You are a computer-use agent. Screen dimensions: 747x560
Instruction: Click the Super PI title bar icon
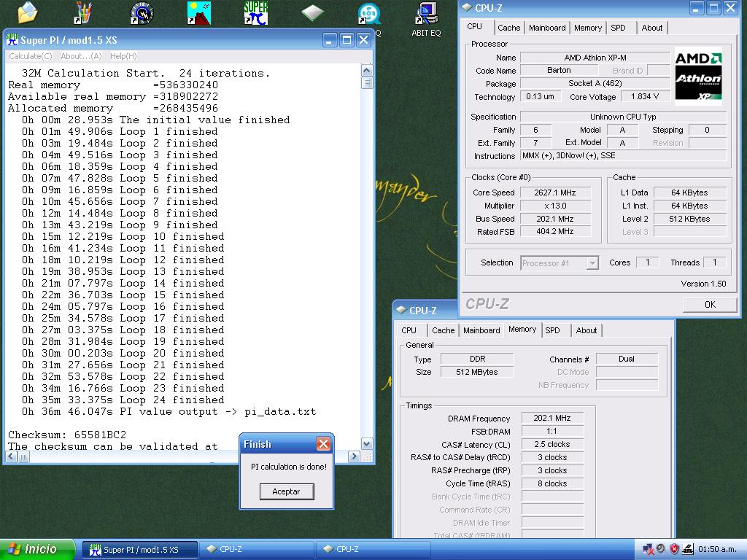[x=12, y=40]
